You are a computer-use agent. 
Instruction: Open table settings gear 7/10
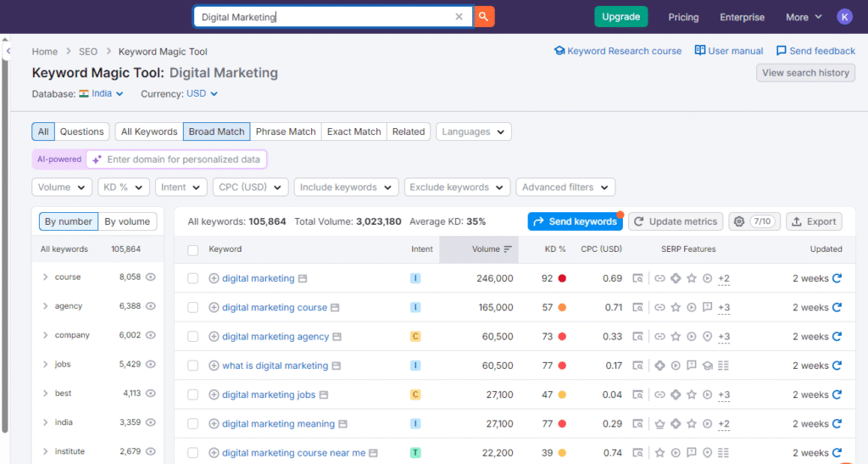(754, 221)
